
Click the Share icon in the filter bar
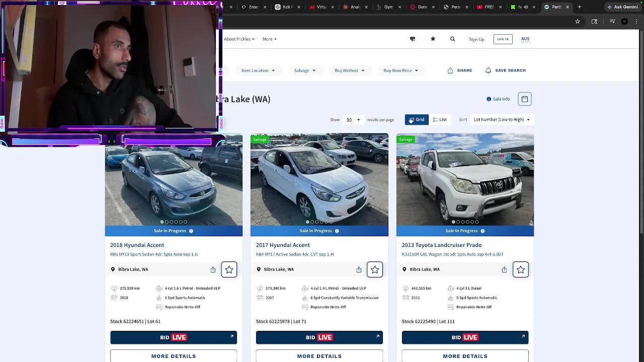(x=450, y=70)
